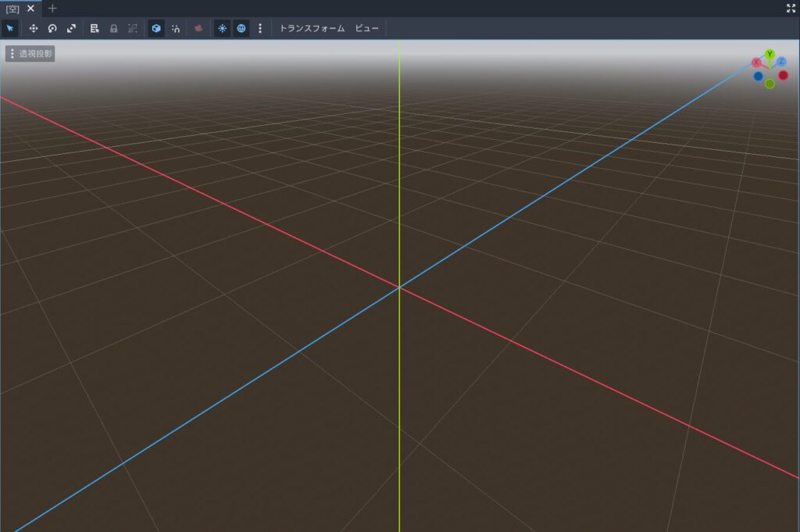Screen dimensions: 800x532
Task: Switch to the Rotate mode tool
Action: click(x=52, y=29)
